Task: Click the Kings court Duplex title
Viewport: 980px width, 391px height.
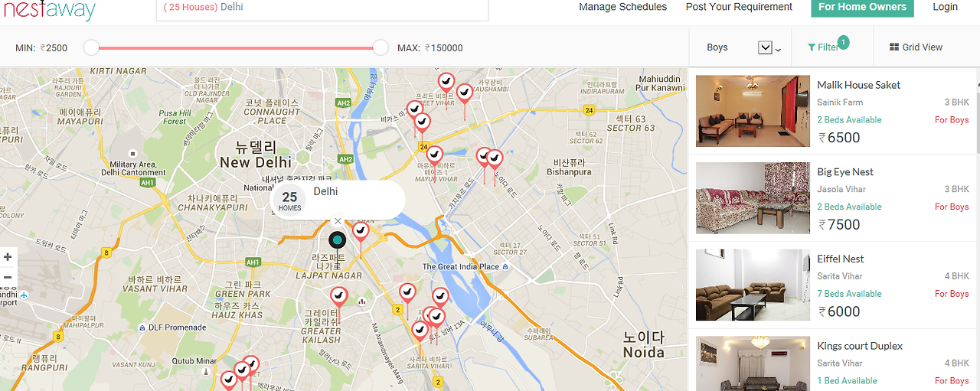Action: [x=860, y=346]
